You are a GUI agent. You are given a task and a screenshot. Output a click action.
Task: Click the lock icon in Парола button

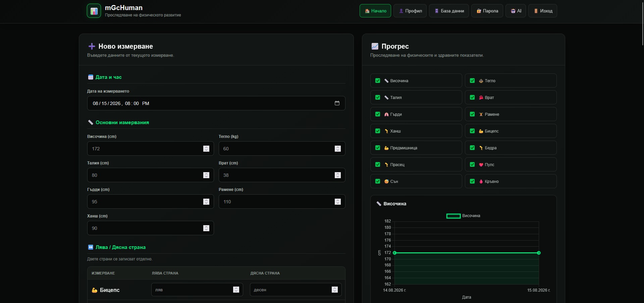point(479,11)
